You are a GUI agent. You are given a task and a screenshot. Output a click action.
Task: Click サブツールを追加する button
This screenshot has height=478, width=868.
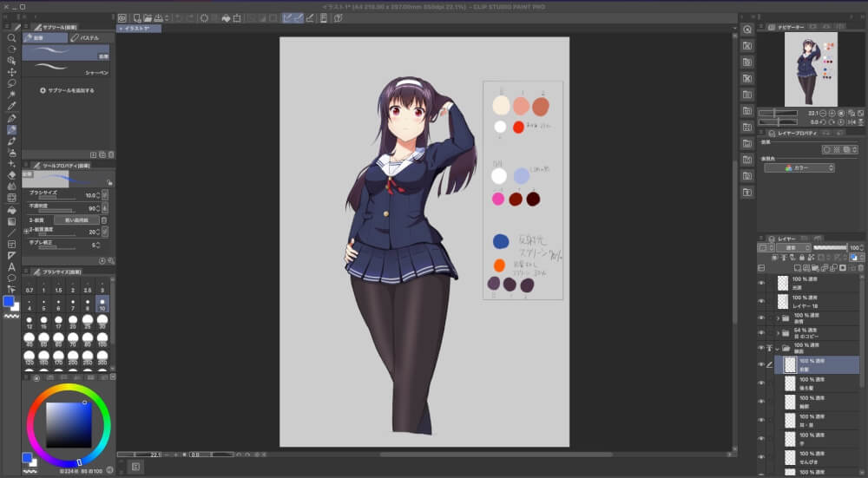tap(67, 90)
